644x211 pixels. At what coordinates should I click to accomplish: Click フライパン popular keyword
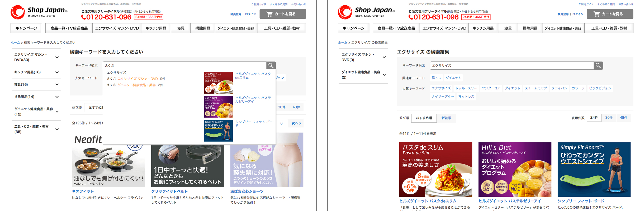[x=559, y=88]
